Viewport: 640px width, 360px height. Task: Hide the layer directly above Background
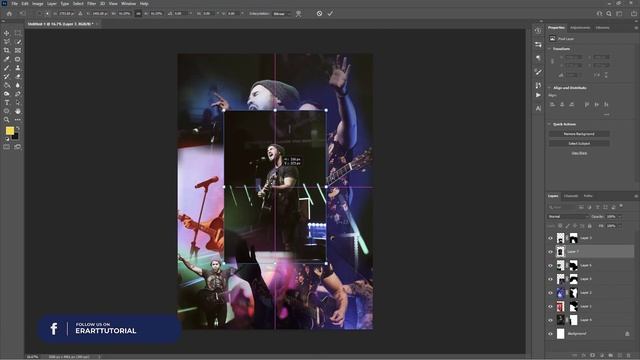click(550, 320)
